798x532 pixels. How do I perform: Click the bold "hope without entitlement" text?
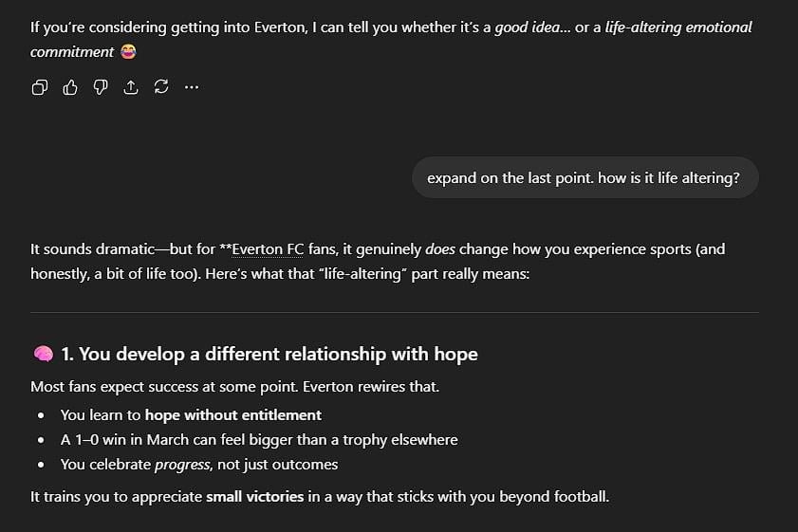pyautogui.click(x=233, y=414)
